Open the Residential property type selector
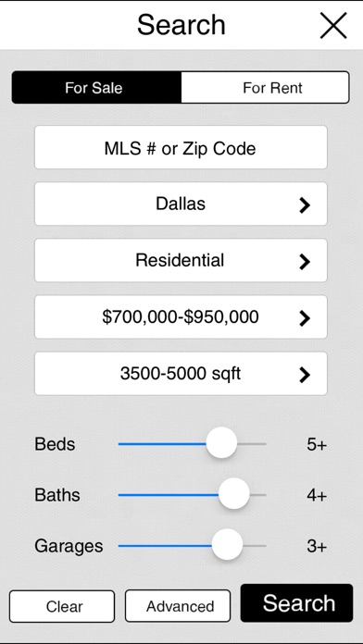This screenshot has width=363, height=644. point(181,260)
